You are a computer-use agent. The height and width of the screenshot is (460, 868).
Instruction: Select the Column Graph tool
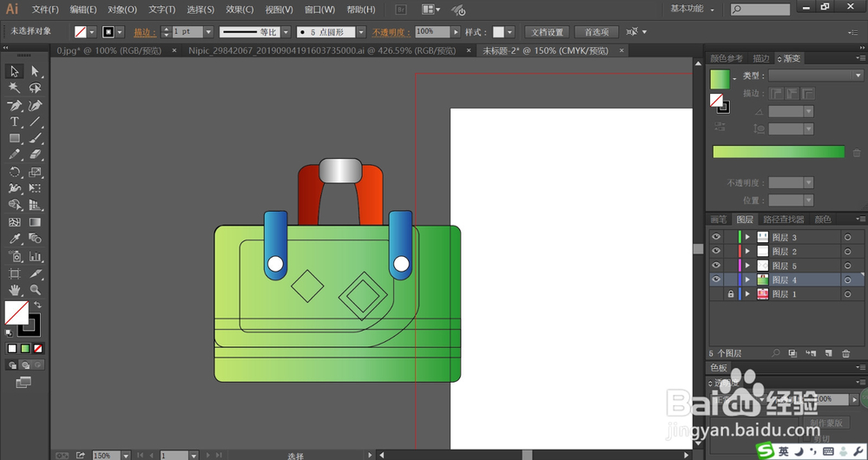pos(35,256)
